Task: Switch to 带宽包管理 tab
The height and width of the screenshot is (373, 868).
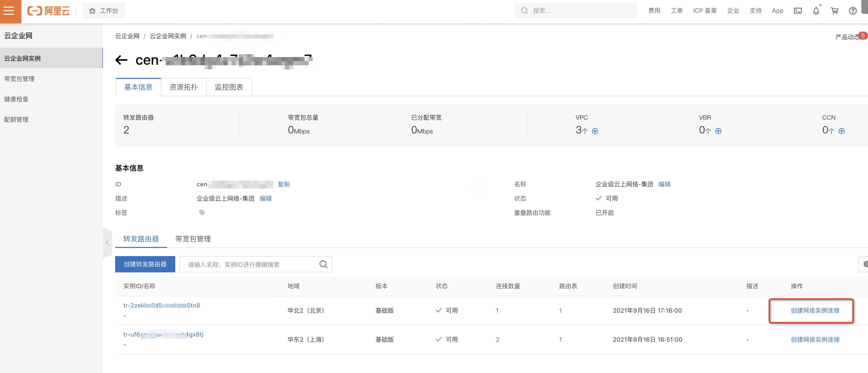Action: tap(193, 239)
